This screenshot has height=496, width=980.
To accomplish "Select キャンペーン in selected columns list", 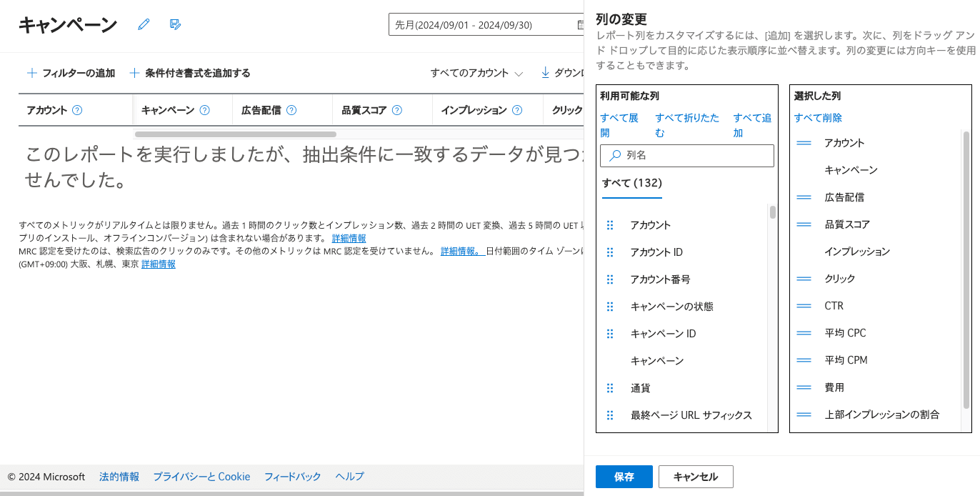I will pyautogui.click(x=851, y=170).
